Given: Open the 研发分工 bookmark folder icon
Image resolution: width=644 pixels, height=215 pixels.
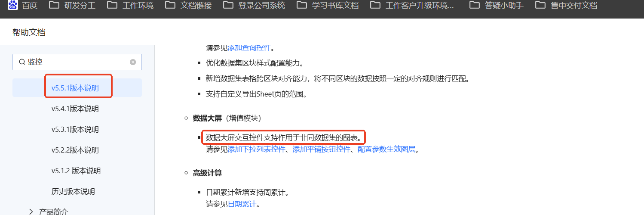Looking at the screenshot, I should coord(54,5).
